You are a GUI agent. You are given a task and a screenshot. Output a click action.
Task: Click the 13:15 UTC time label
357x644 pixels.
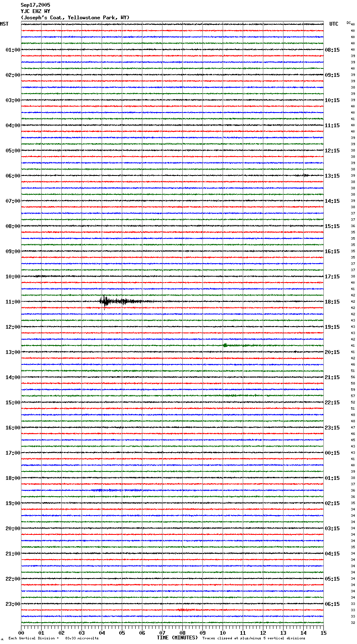tap(332, 176)
